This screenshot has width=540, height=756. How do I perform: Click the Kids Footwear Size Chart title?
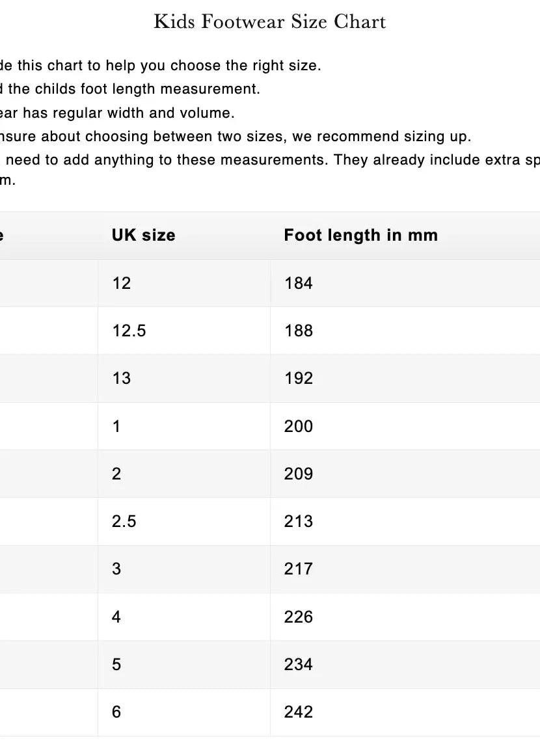click(x=270, y=22)
